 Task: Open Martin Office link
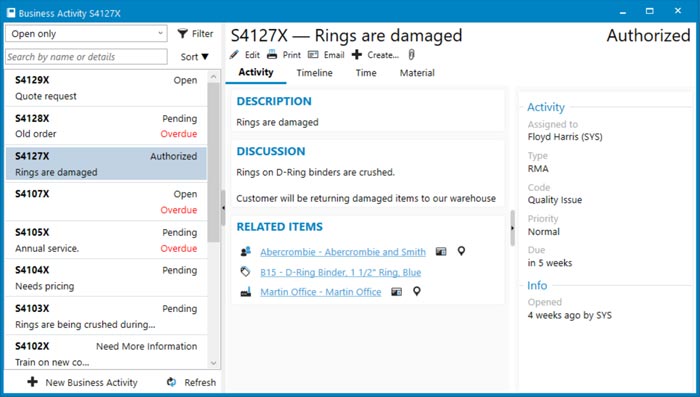(321, 292)
